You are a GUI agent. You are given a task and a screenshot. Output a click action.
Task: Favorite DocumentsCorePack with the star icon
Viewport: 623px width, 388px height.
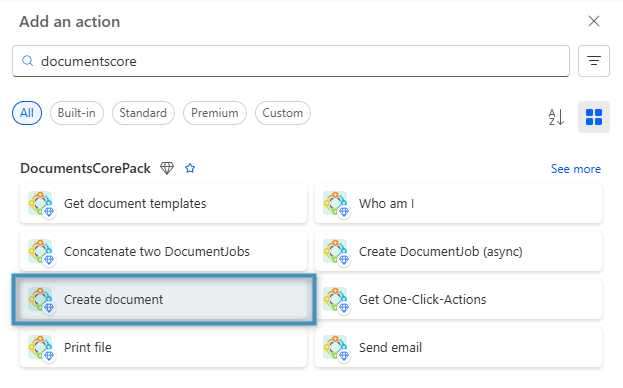[x=190, y=168]
